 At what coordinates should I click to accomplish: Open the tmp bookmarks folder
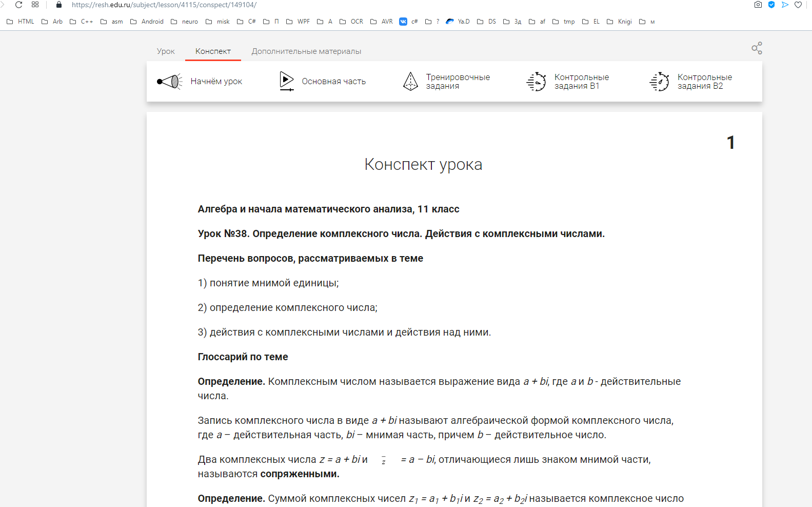point(563,22)
